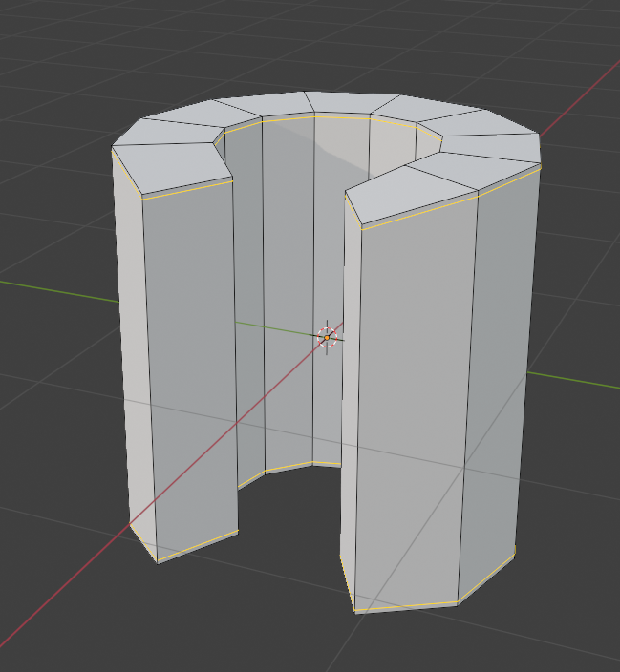This screenshot has width=620, height=672.
Task: Click the 3D cursor crosshair at origin
Action: coord(327,337)
